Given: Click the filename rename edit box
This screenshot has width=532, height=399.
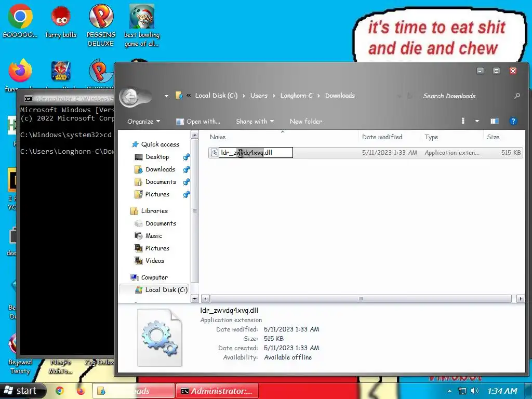Looking at the screenshot, I should click(256, 152).
